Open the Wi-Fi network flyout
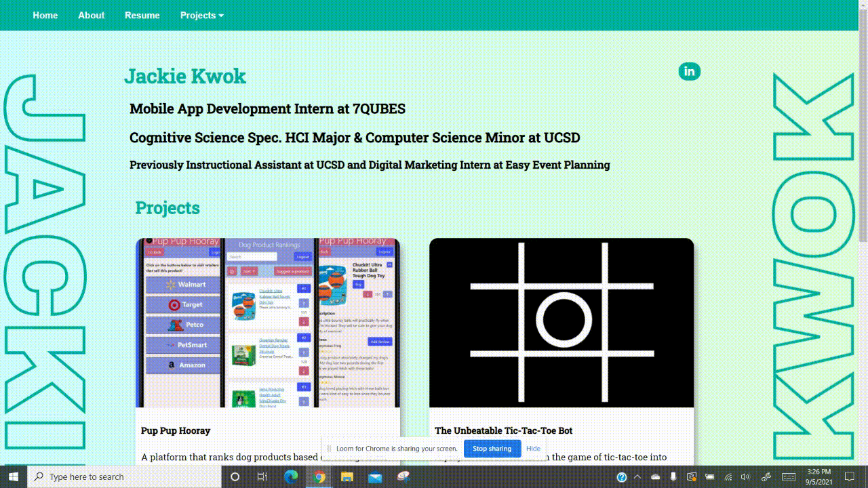Viewport: 868px width, 488px height. (728, 477)
